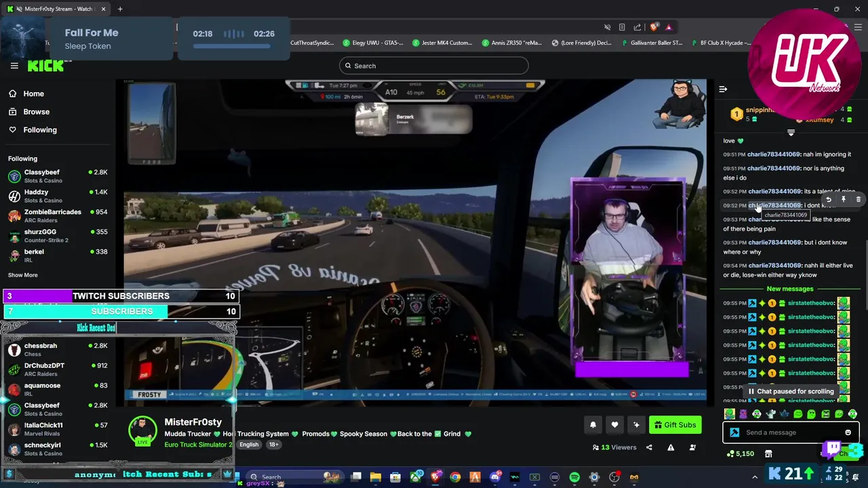Screen dimensions: 868x488
Task: Close the MisterFr0sty Stream browser tab
Action: pos(104,9)
